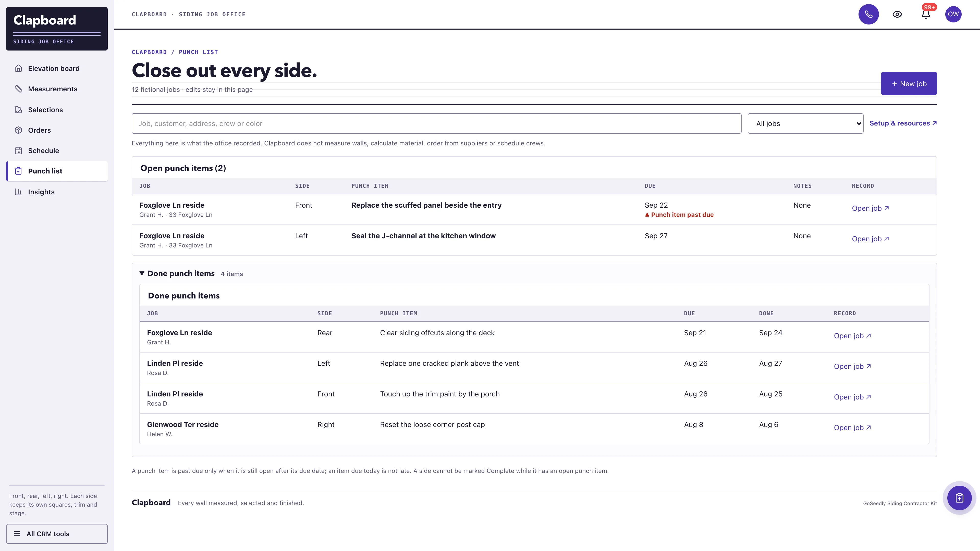980x551 pixels.
Task: Click the All CRM tools button
Action: [x=57, y=533]
